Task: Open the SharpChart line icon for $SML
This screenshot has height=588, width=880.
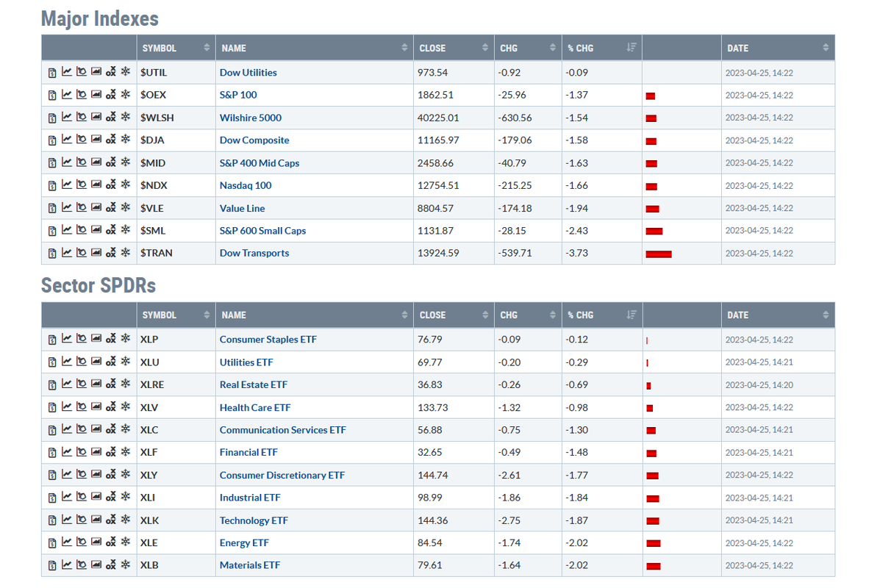Action: point(67,229)
